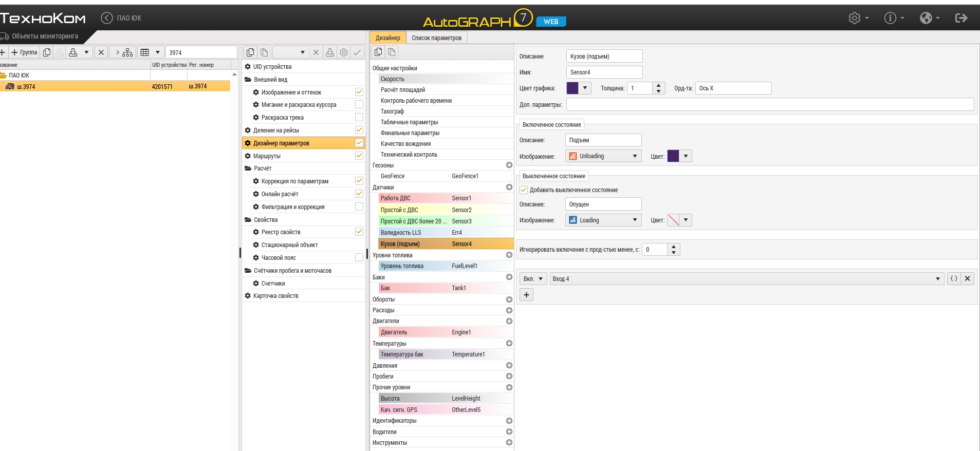Click the hierarchy tree icon in objects toolbar
980x451 pixels.
[127, 52]
